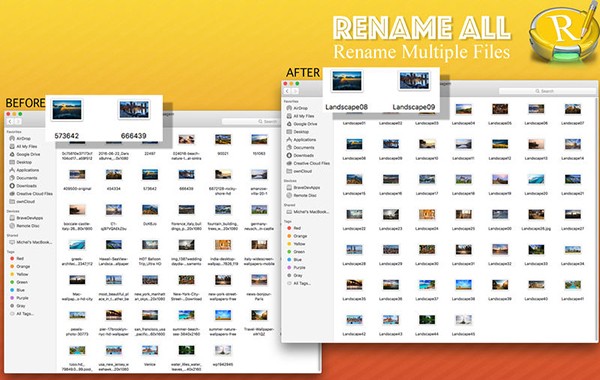Filter by Purple tag in the After window
Screen dimensions: 600x380
pos(296,267)
